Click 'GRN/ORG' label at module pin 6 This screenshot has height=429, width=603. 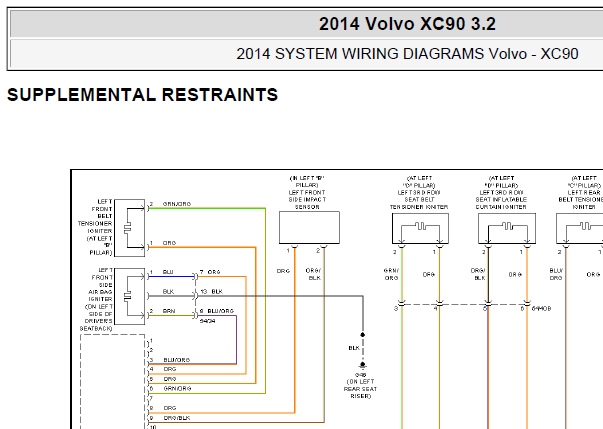point(177,389)
